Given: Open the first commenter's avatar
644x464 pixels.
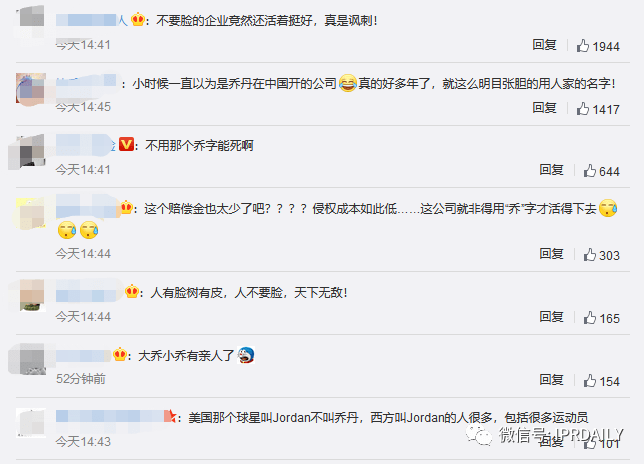Looking at the screenshot, I should coord(31,21).
